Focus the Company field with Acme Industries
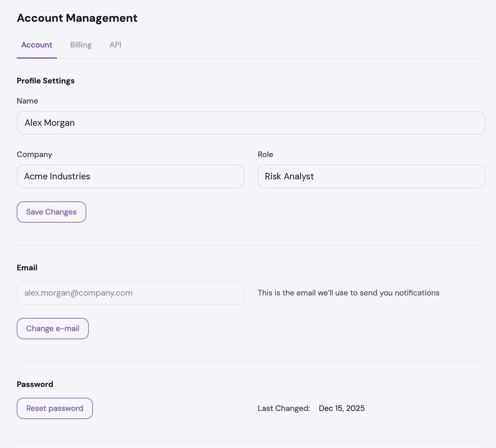This screenshot has width=496, height=448. coord(130,176)
